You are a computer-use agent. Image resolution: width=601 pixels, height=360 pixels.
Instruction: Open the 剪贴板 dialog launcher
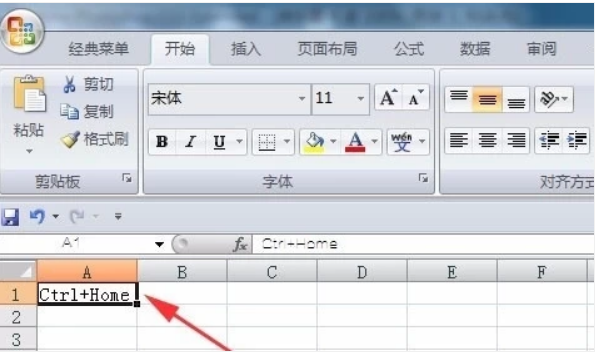tap(127, 178)
